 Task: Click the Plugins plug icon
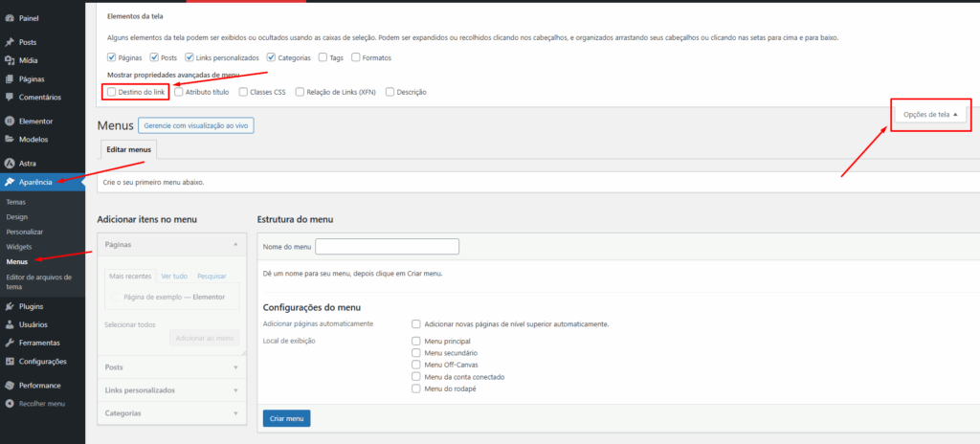[10, 306]
